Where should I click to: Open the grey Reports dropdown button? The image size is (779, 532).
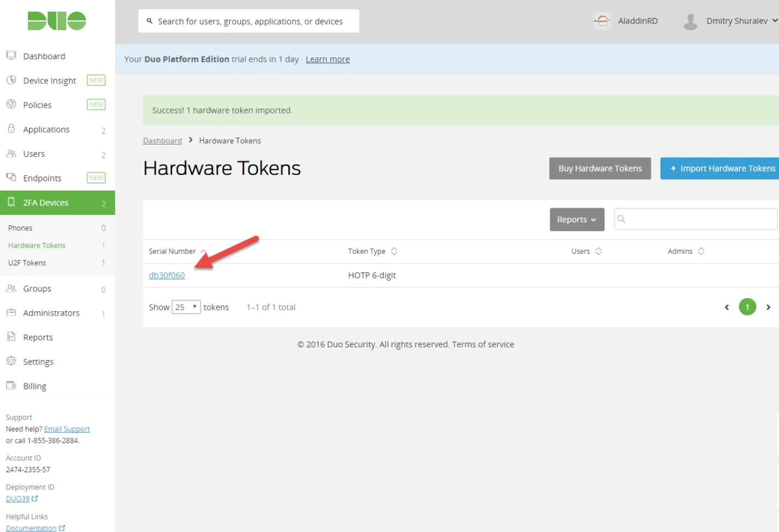pyautogui.click(x=577, y=219)
